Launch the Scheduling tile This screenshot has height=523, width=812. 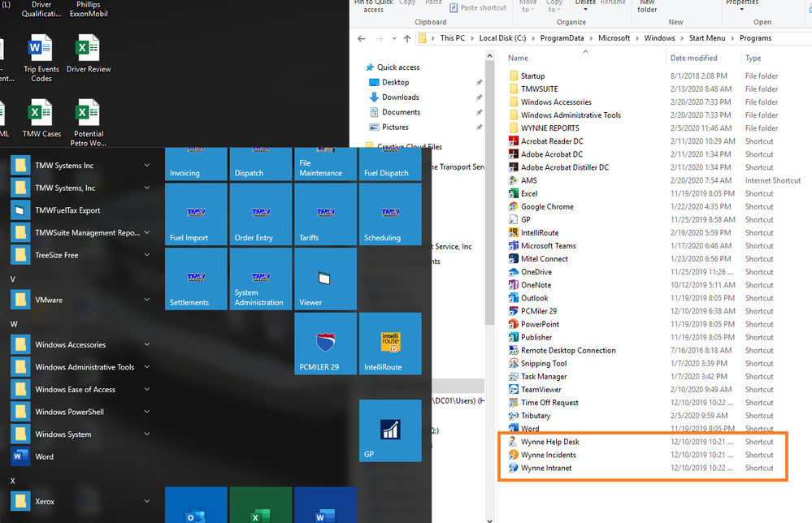(390, 214)
